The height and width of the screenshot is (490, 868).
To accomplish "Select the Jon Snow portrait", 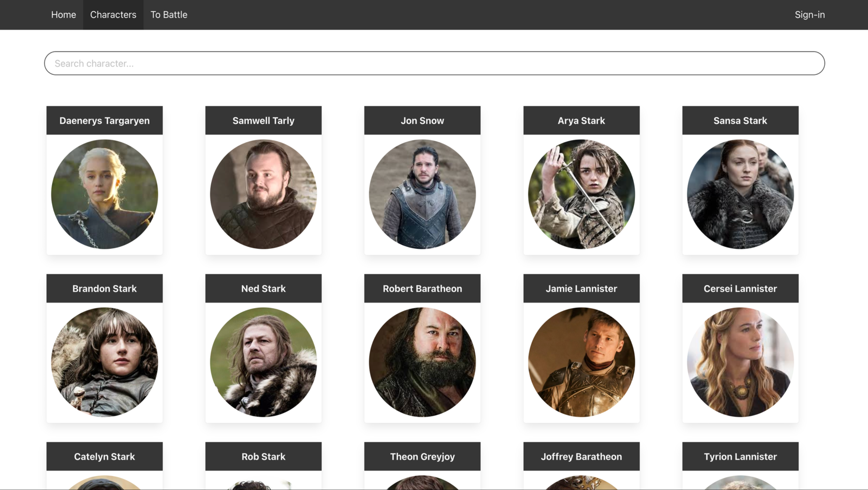I will click(422, 194).
